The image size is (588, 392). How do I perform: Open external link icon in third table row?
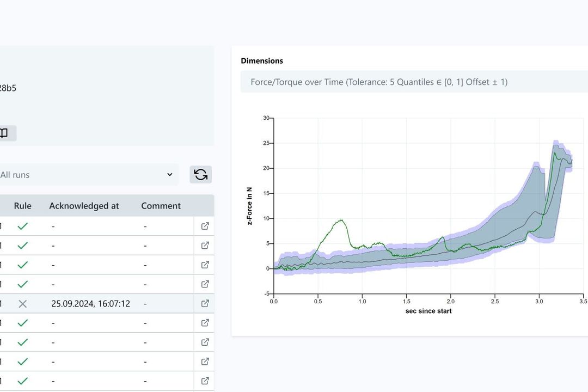205,265
